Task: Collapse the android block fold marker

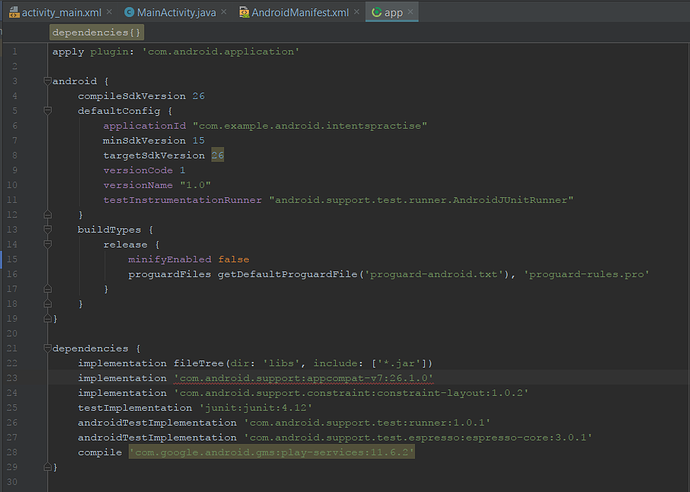Action: coord(48,81)
